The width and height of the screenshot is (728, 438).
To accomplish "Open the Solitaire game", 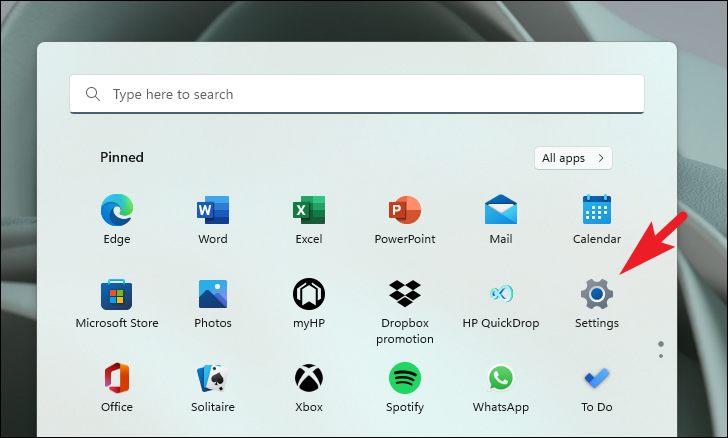I will click(x=213, y=387).
